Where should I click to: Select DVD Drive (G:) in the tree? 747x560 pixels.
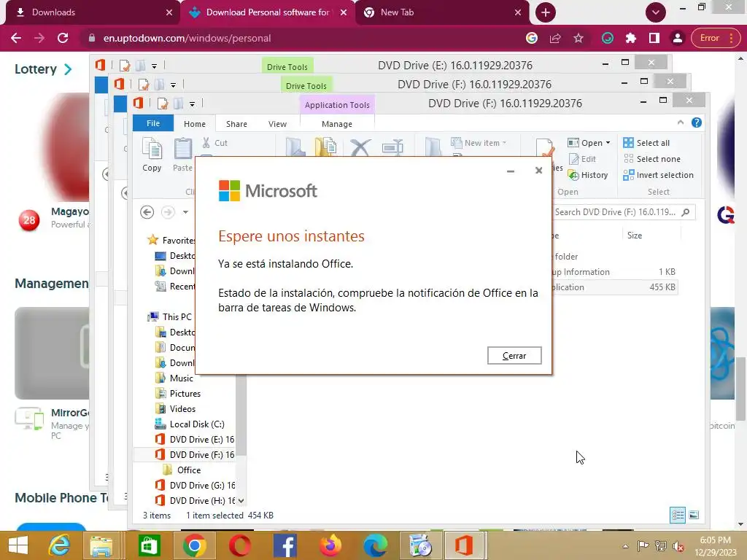[195, 485]
